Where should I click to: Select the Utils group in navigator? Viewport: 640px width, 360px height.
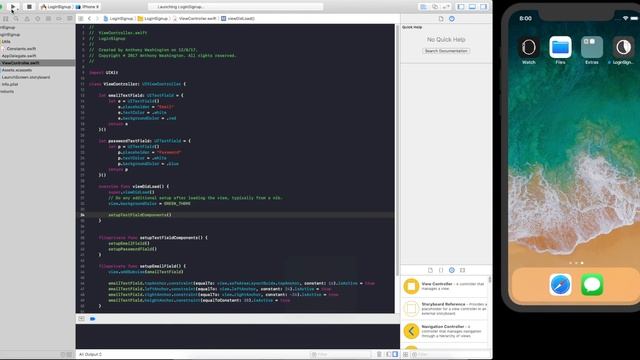[x=5, y=41]
